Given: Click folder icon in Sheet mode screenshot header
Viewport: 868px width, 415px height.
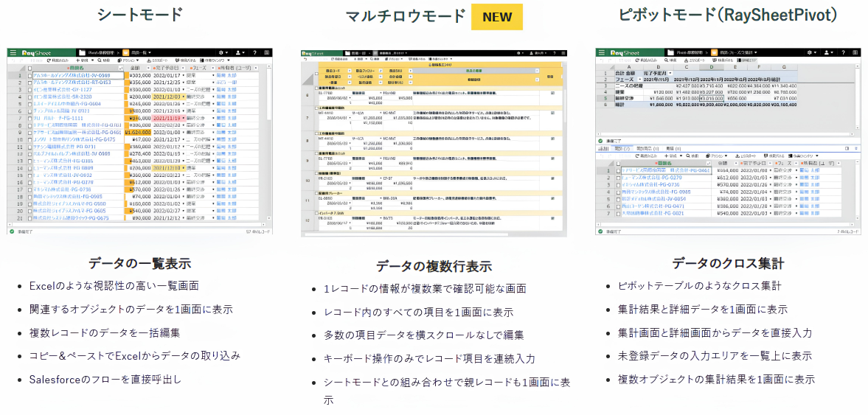Looking at the screenshot, I should tap(82, 52).
